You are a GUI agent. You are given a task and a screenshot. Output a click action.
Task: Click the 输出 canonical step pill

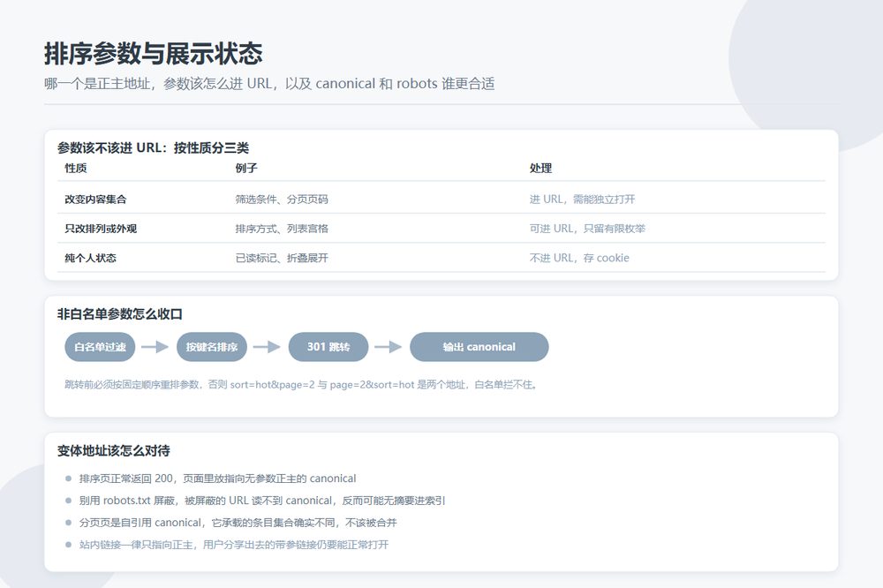(x=479, y=347)
